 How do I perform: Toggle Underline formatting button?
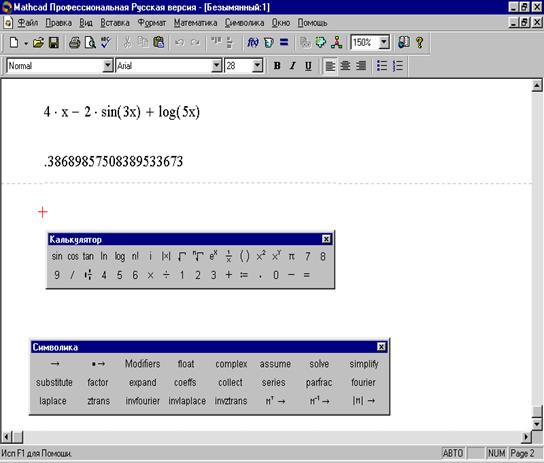[308, 66]
